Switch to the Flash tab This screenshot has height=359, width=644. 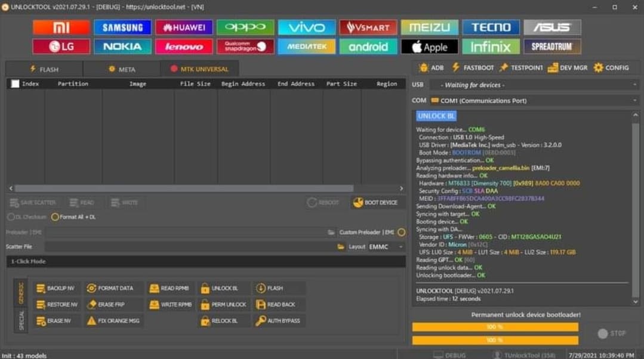coord(44,69)
